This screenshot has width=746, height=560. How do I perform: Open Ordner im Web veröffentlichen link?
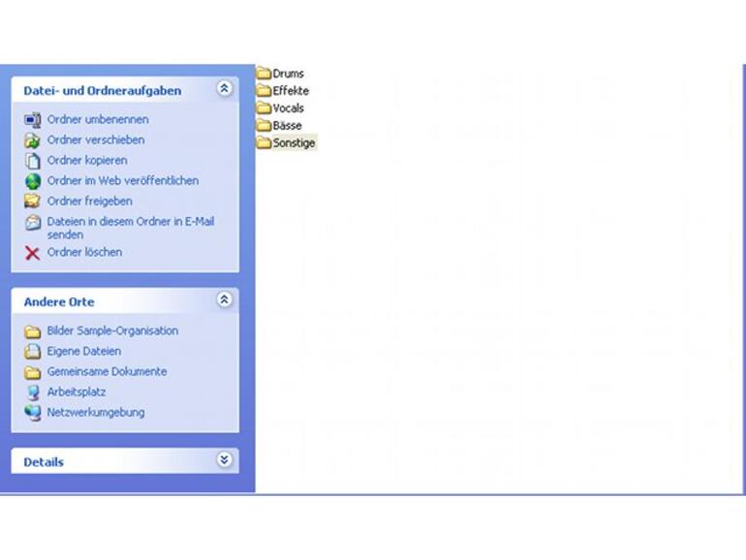tap(123, 181)
